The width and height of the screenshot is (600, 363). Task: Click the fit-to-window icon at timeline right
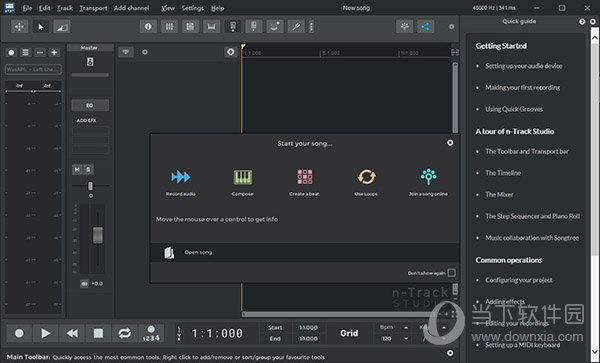455,52
